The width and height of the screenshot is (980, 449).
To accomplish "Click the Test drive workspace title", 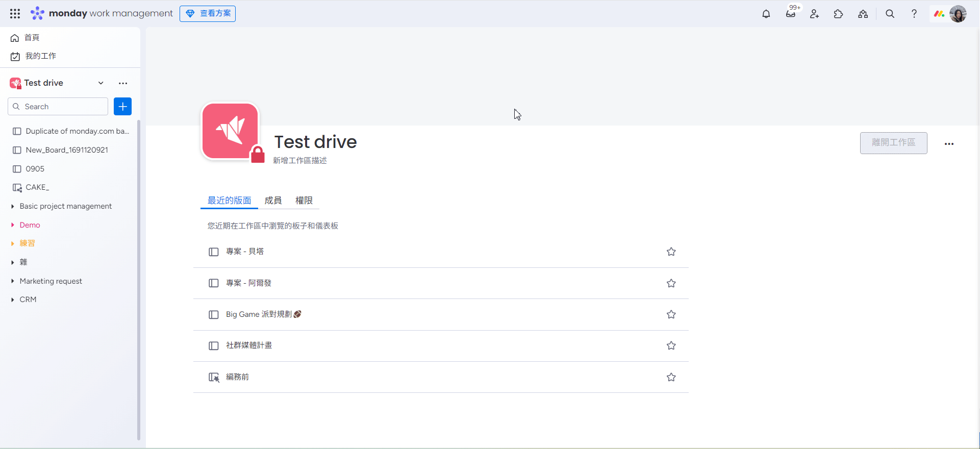I will click(x=315, y=141).
